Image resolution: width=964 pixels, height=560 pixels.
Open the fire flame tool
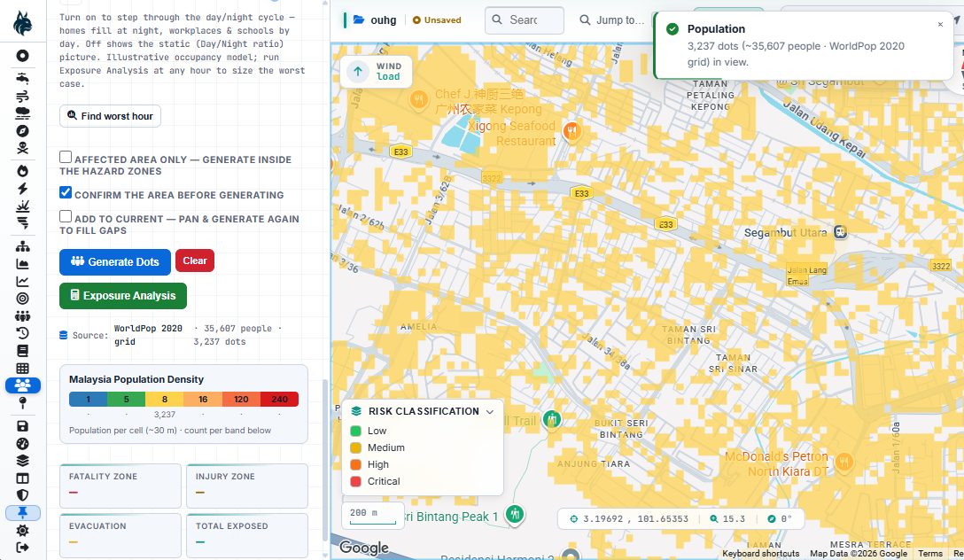coord(23,171)
